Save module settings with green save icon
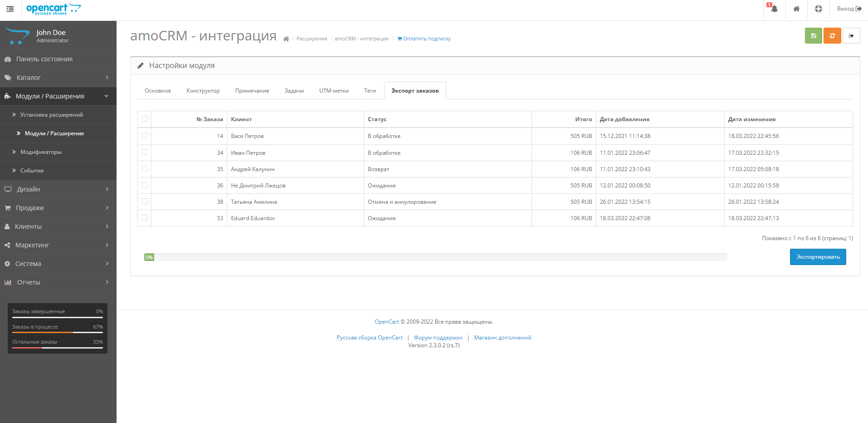 [813, 35]
